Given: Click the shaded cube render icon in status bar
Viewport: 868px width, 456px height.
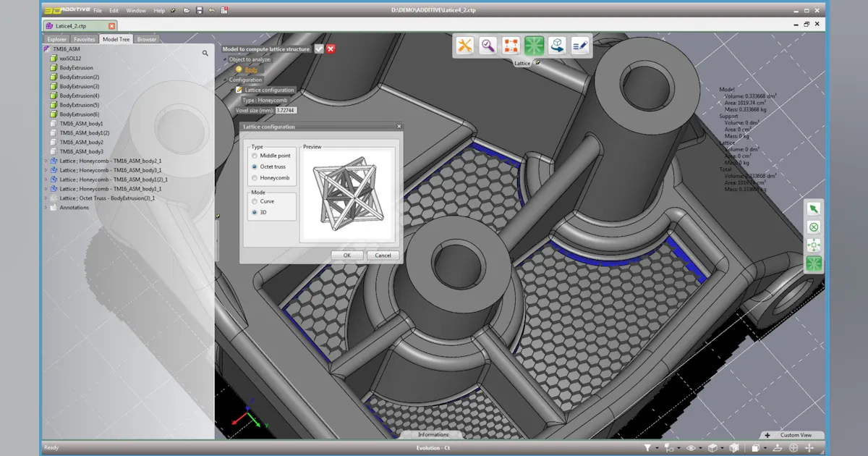Looking at the screenshot, I should click(x=712, y=448).
